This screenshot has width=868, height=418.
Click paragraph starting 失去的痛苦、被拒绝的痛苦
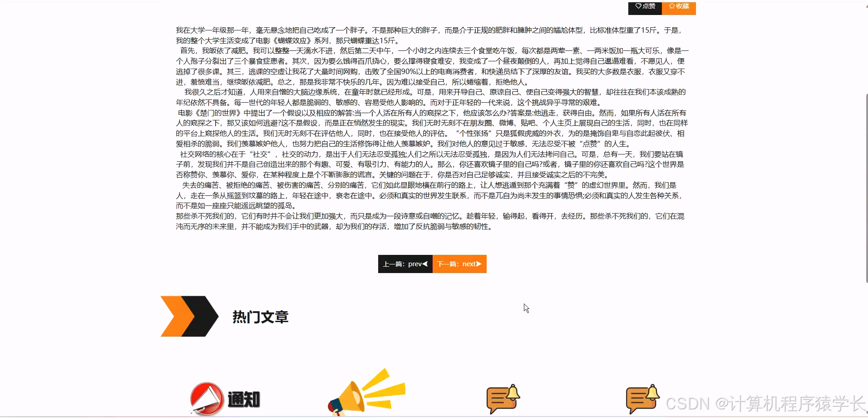point(430,195)
